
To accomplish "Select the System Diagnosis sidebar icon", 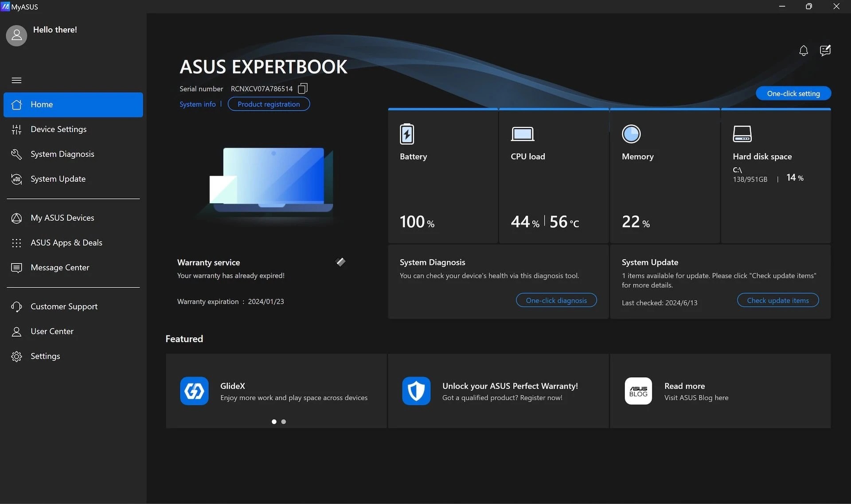I will (x=16, y=154).
